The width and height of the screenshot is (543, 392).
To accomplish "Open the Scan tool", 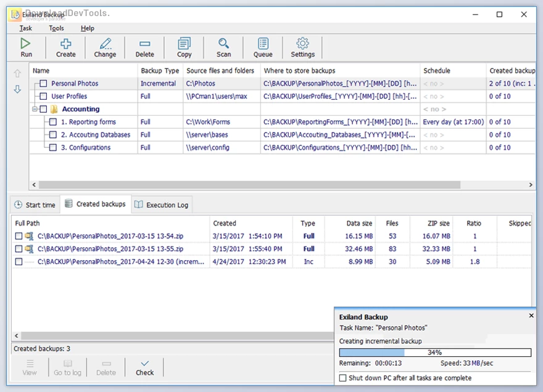I will point(223,47).
